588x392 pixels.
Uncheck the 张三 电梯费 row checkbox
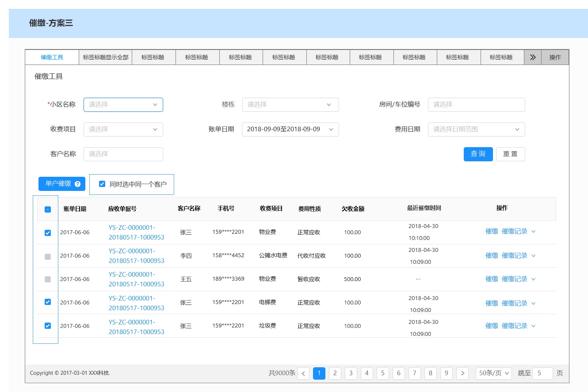48,302
